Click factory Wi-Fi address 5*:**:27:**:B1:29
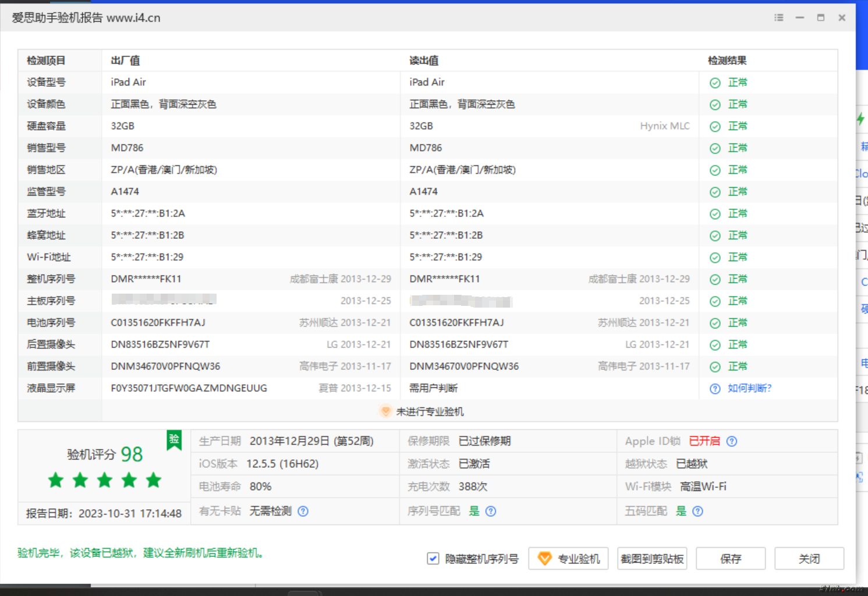 147,257
